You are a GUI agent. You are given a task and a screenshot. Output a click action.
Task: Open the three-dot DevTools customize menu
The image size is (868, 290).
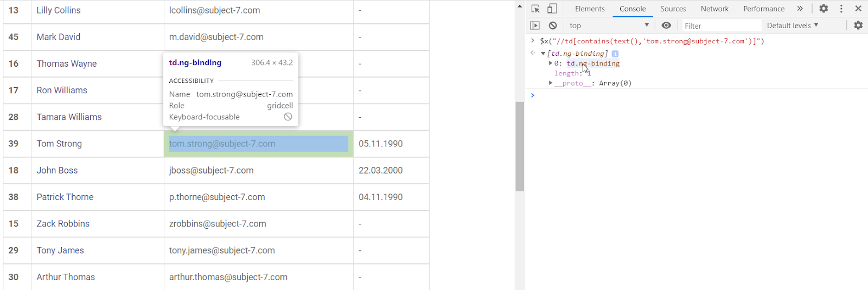[x=841, y=9]
